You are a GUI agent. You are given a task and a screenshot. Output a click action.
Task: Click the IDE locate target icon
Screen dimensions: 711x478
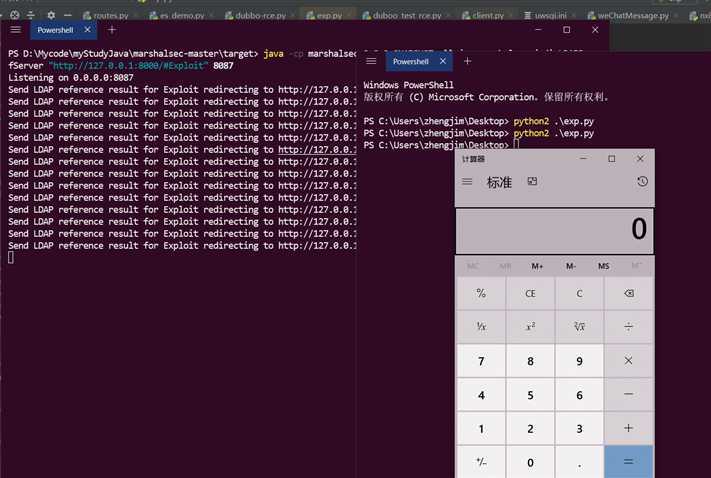[15, 15]
